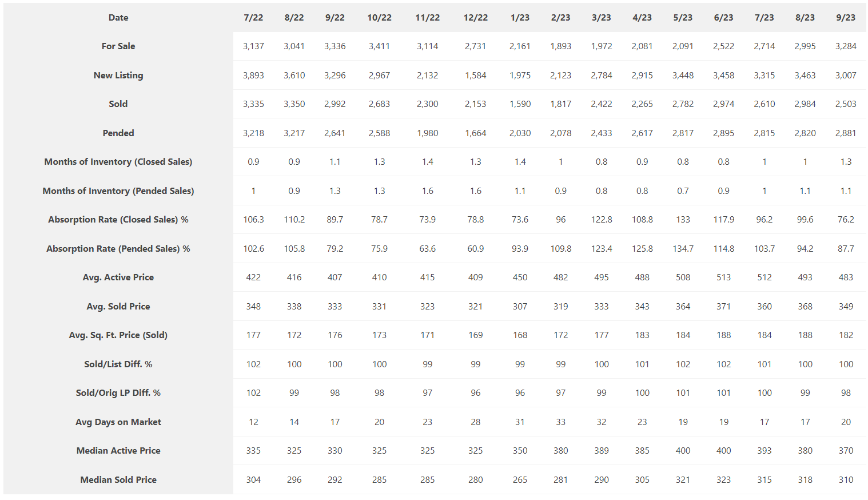Click the Median Sold Price label
This screenshot has height=500, width=868.
point(118,480)
